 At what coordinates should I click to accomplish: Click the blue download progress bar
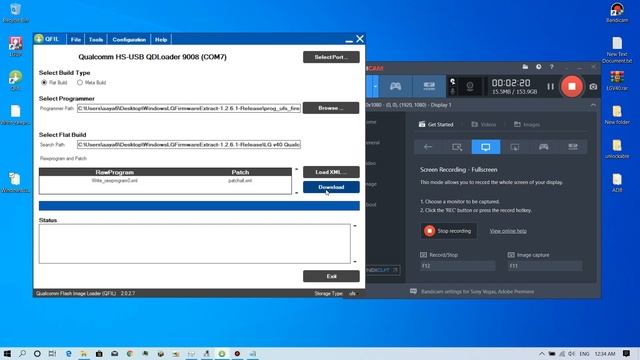(199, 206)
